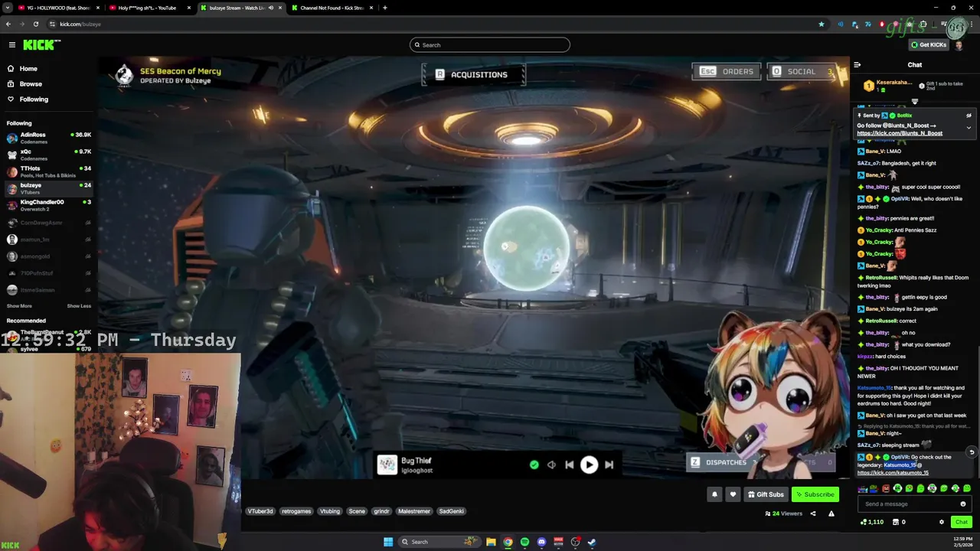This screenshot has width=980, height=551.
Task: Switch to YG - HOLLYWOOD YouTube tab
Action: pos(59,8)
